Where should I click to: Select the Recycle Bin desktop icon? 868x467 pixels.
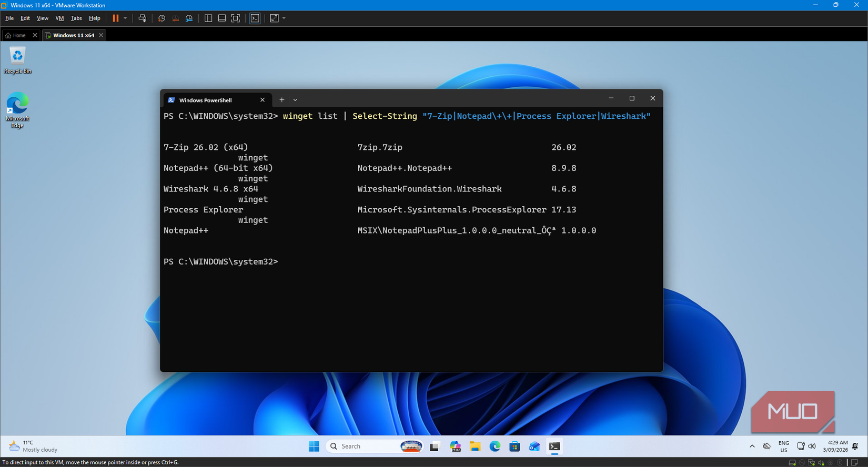[17, 60]
